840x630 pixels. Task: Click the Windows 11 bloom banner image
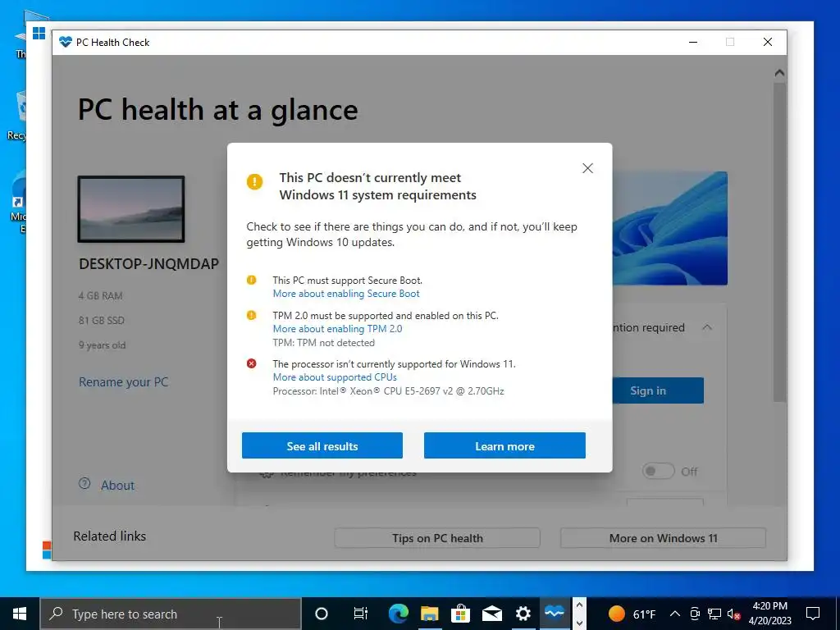pos(669,228)
